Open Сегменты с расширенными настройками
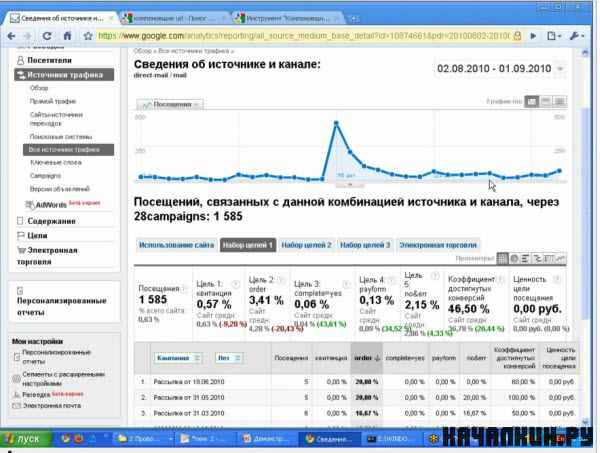Image resolution: width=600 pixels, height=453 pixels. pos(63,379)
